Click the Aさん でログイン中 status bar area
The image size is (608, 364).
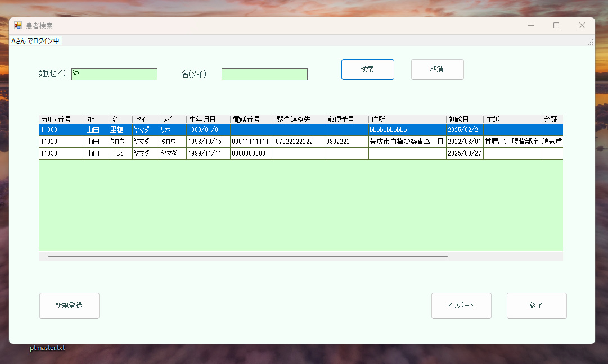coord(37,40)
